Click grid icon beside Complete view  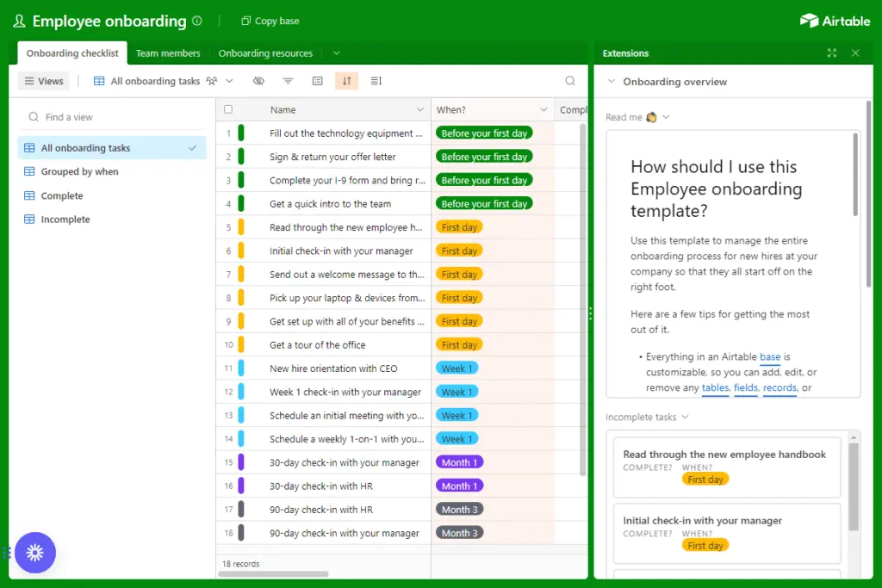(29, 195)
